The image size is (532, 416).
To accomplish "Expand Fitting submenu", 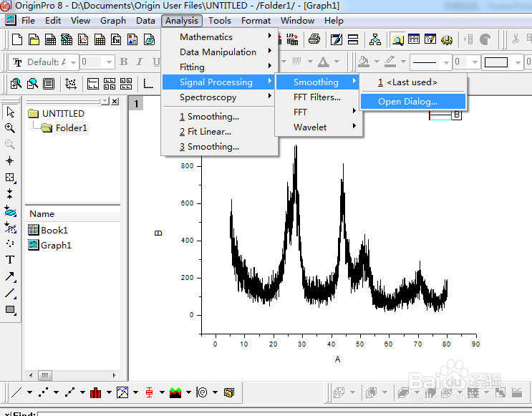I will coord(220,67).
